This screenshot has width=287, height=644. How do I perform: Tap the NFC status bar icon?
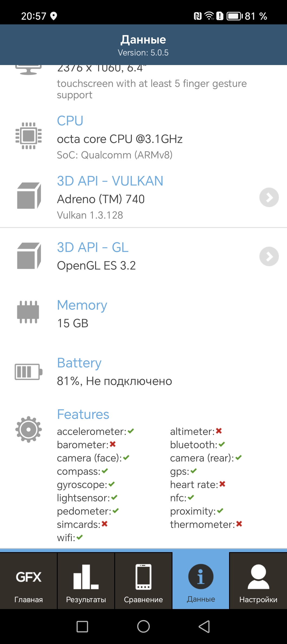198,16
